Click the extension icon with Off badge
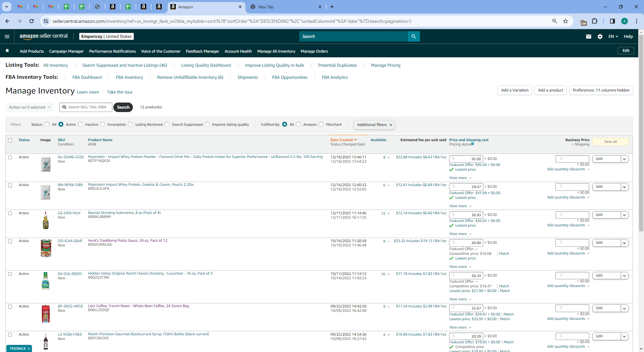 pos(584,22)
